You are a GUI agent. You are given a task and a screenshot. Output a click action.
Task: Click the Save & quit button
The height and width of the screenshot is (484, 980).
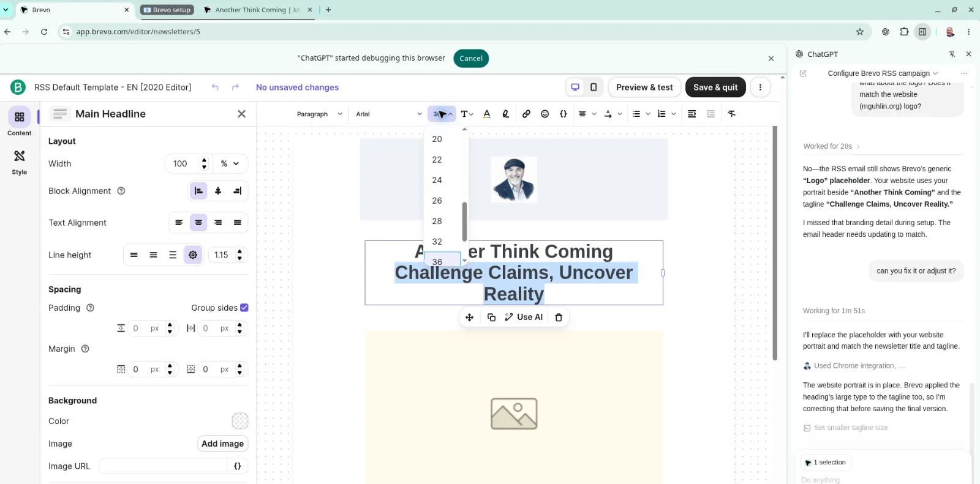(715, 87)
